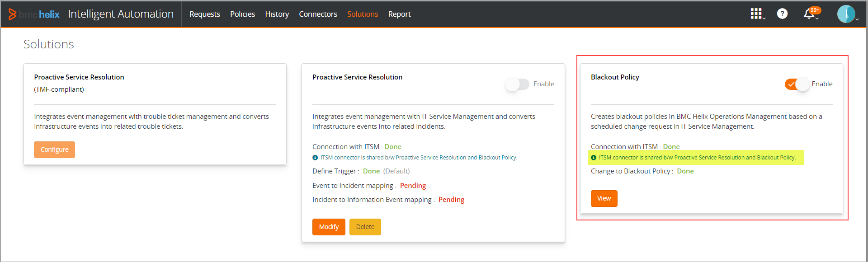This screenshot has width=868, height=262.
Task: Toggle Enable for Proactive Service Resolution
Action: point(517,84)
